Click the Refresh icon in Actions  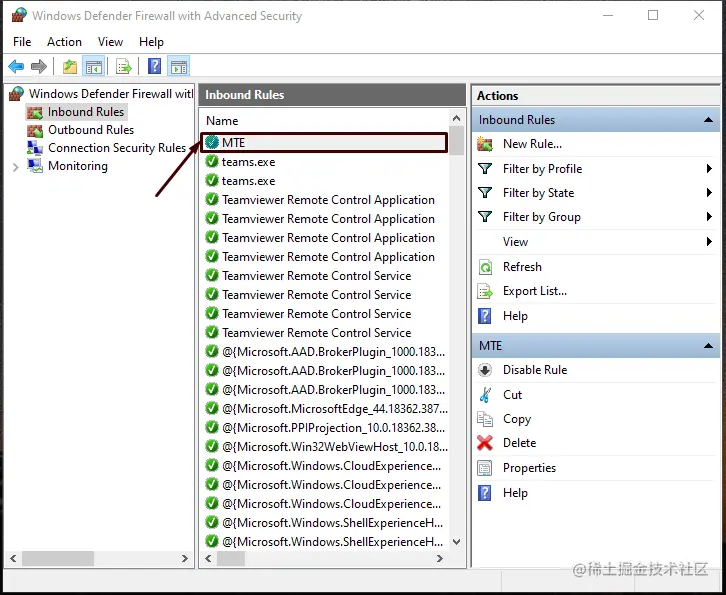485,267
